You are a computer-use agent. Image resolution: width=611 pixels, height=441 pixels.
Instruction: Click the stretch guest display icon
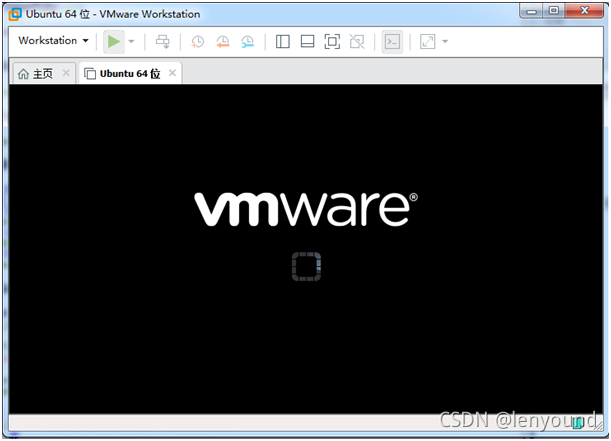[427, 41]
